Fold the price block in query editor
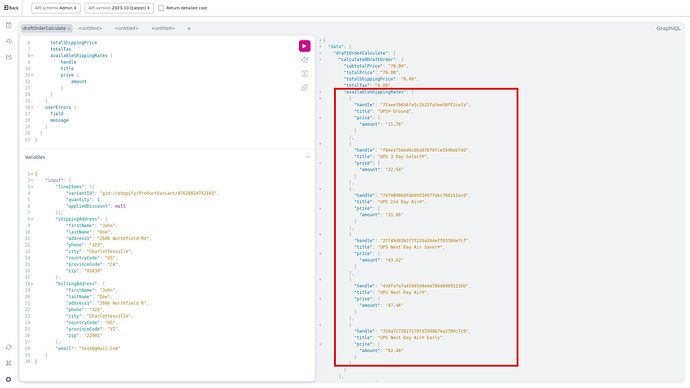This screenshot has width=690, height=388. click(x=32, y=75)
